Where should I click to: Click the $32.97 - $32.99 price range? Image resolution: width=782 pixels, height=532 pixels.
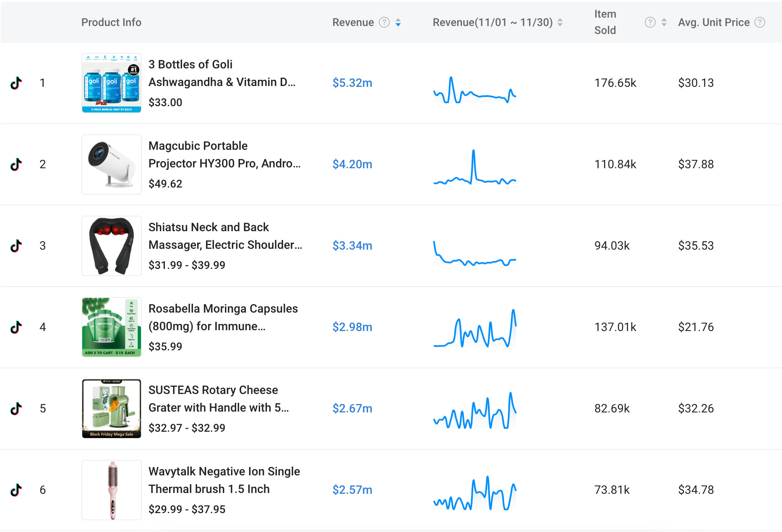[x=187, y=428]
